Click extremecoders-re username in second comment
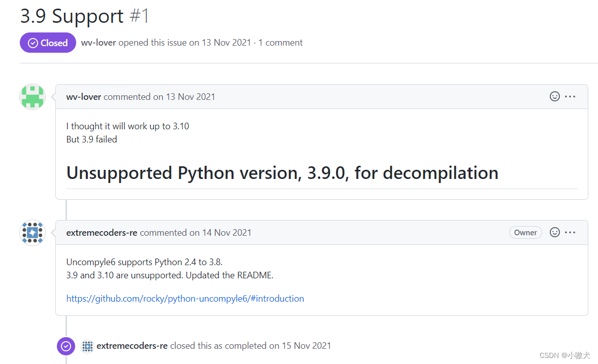Image resolution: width=598 pixels, height=364 pixels. pos(102,233)
